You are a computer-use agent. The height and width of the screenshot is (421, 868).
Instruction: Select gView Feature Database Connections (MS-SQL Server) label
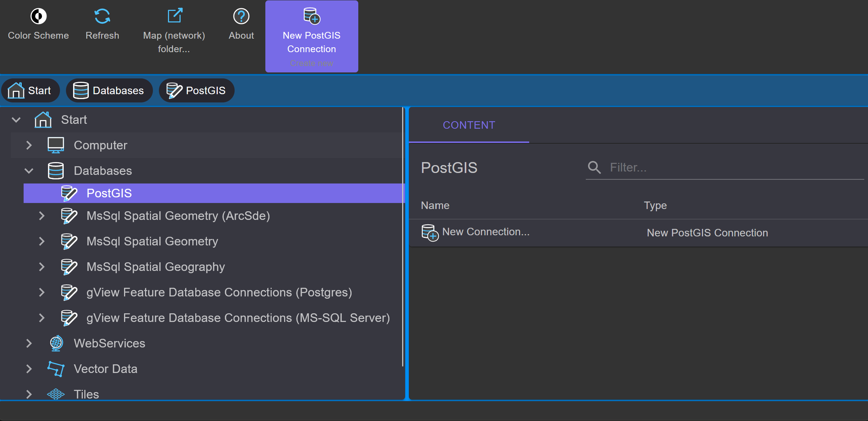[x=238, y=318]
